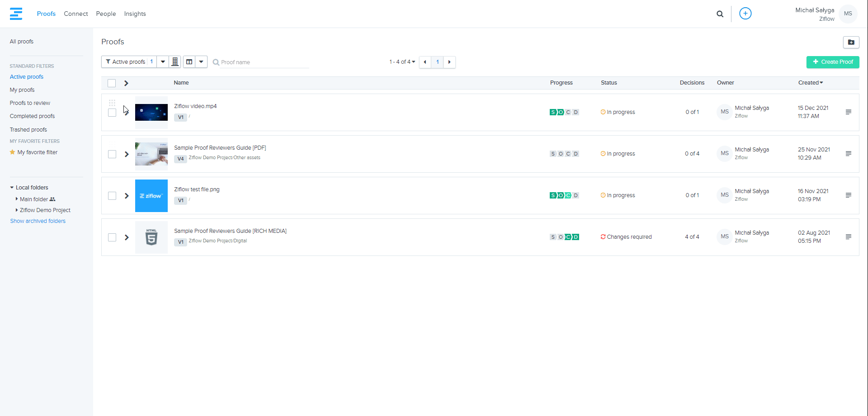This screenshot has width=868, height=416.
Task: Click Changes required status icon
Action: (x=603, y=237)
